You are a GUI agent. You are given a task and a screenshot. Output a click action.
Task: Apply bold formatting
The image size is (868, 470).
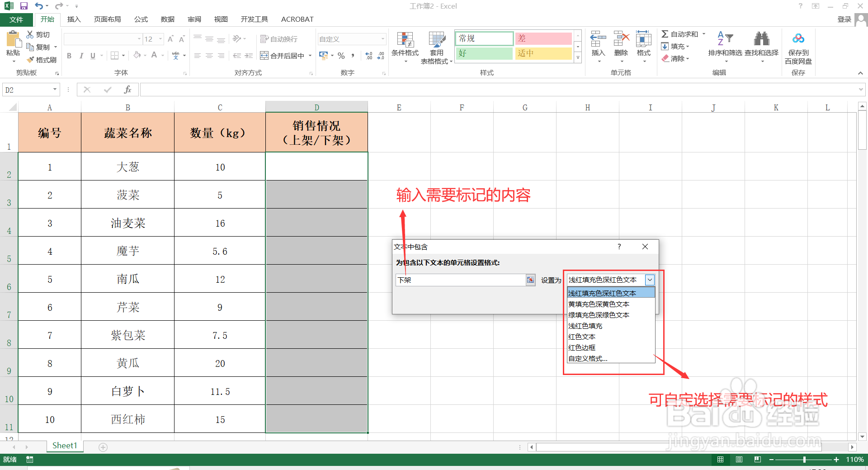pos(69,56)
